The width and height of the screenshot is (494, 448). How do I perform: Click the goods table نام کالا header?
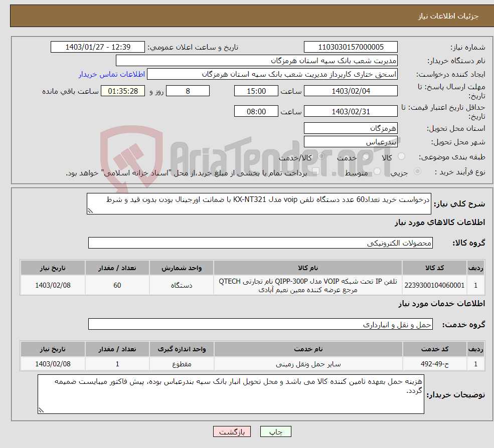[308, 268]
